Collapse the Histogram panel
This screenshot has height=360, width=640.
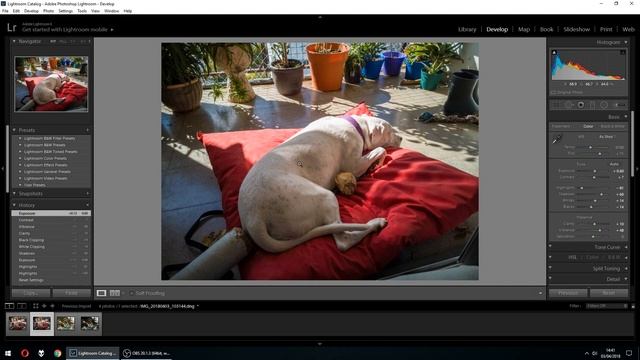tap(626, 42)
